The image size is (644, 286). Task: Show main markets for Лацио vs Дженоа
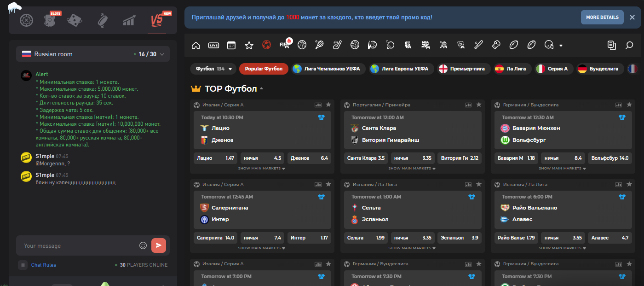point(262,169)
